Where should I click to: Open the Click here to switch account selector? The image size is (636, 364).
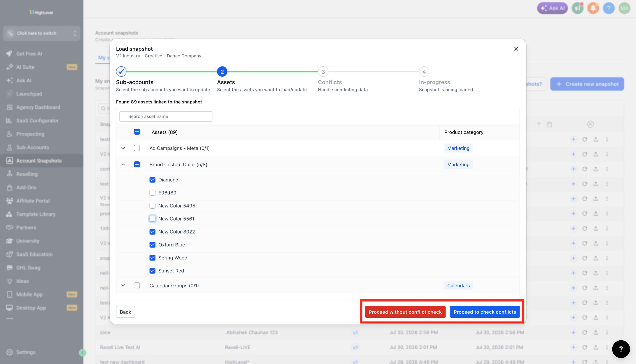point(41,33)
